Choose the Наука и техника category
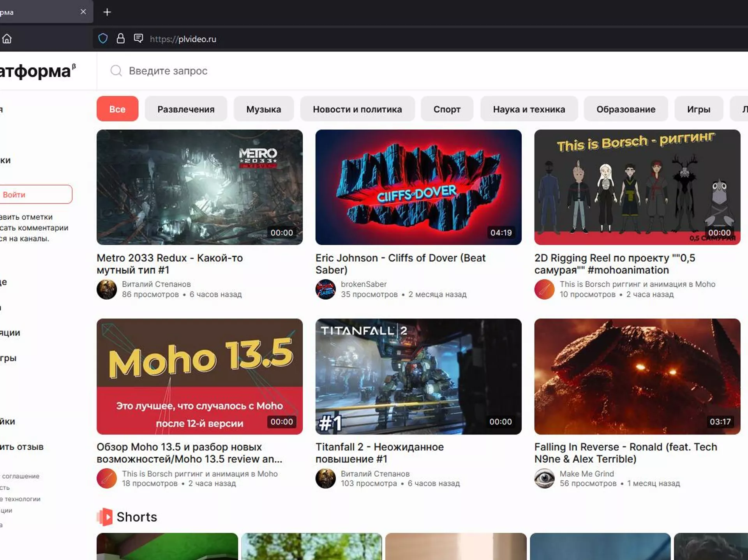This screenshot has width=748, height=560. coord(529,109)
